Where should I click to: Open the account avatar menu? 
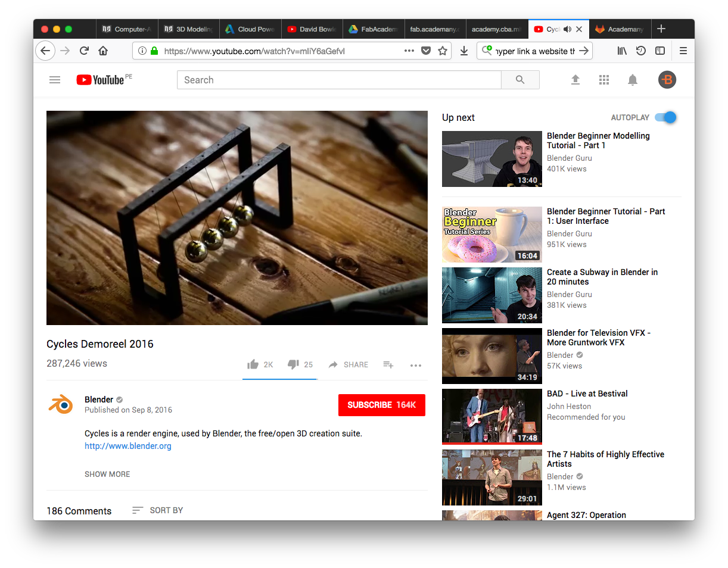(667, 80)
